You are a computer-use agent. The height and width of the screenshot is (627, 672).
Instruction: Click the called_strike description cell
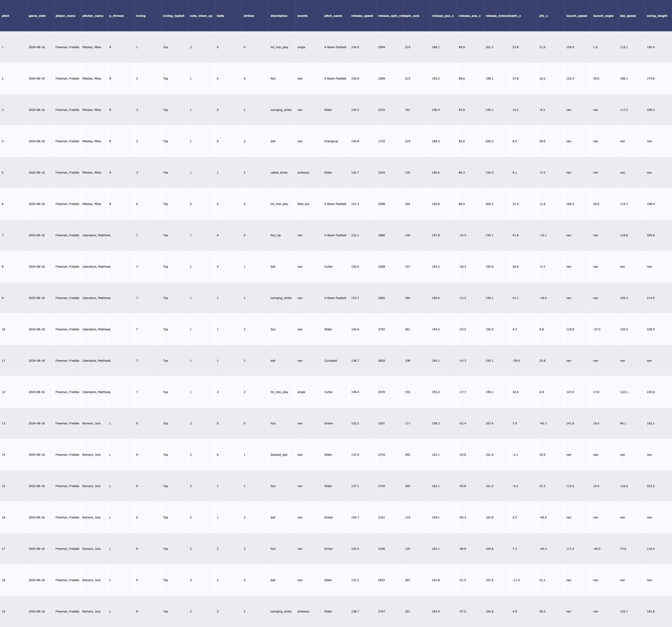click(x=279, y=173)
